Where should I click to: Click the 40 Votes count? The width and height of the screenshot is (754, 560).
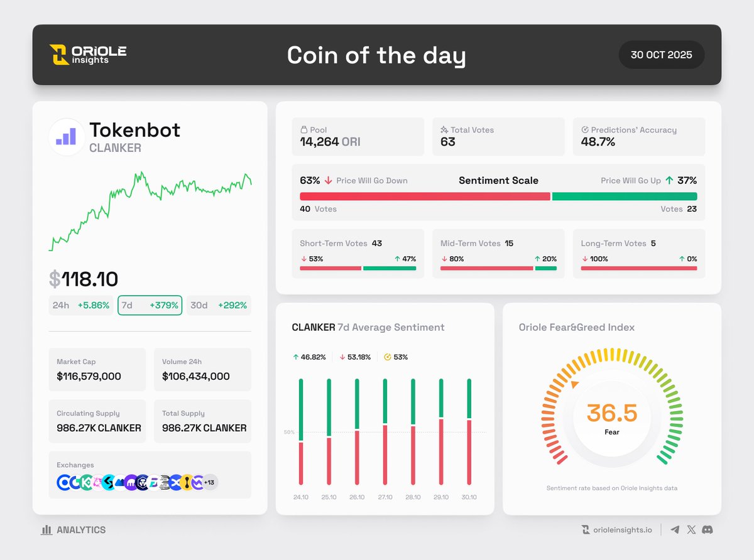point(318,209)
